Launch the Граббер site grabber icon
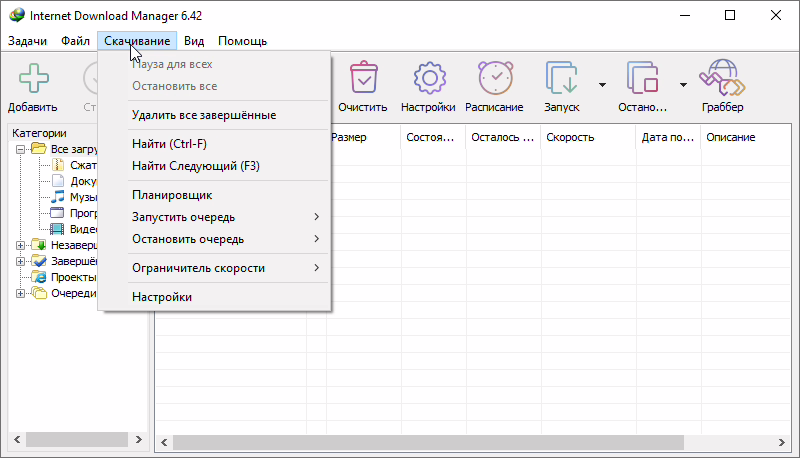Viewport: 800px width, 458px height. pyautogui.click(x=722, y=79)
